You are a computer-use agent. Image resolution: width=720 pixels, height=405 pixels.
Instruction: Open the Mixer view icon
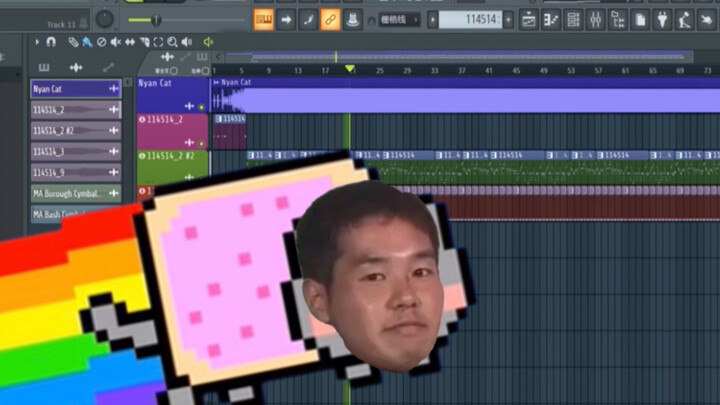tap(596, 20)
